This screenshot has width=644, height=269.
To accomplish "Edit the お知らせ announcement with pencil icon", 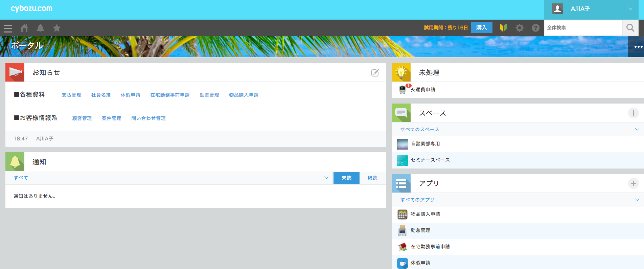I will point(375,72).
